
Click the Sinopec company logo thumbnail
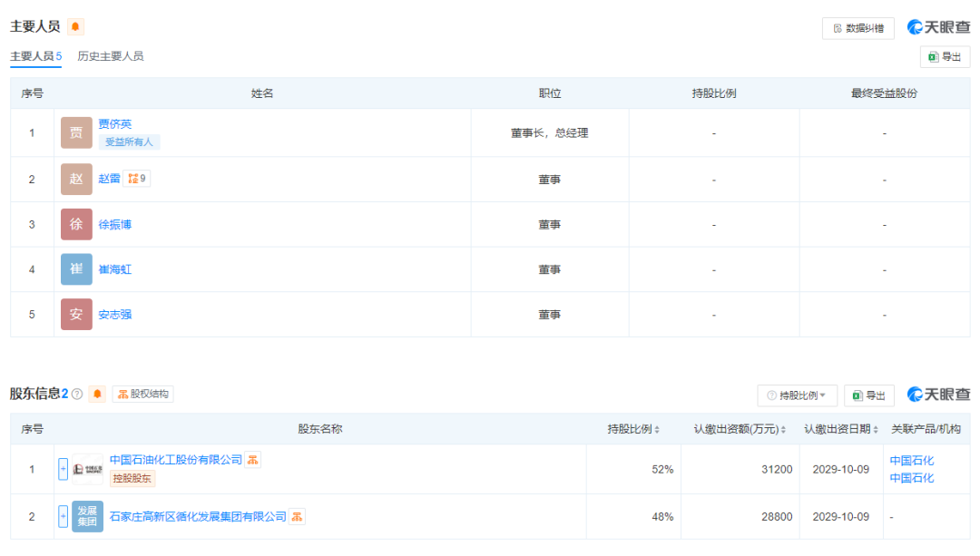coord(87,469)
